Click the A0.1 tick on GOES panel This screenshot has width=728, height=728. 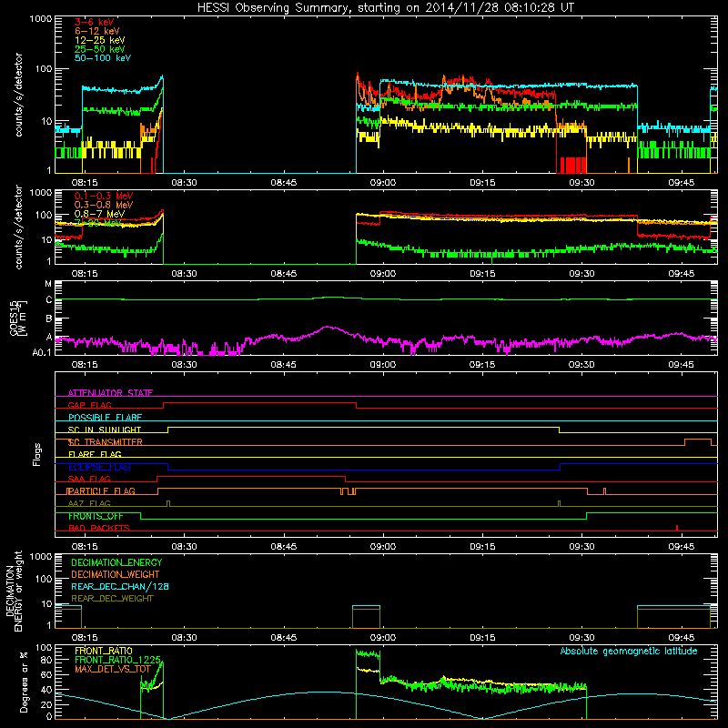click(x=42, y=352)
